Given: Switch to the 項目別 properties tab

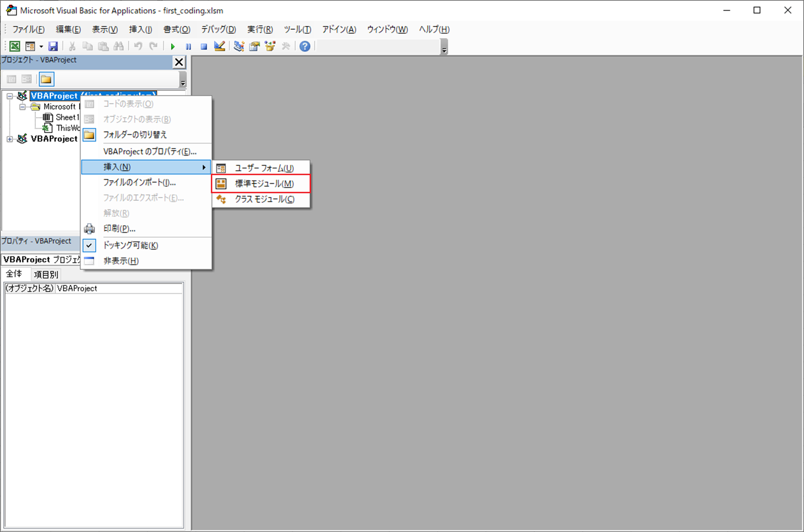Looking at the screenshot, I should [x=46, y=275].
